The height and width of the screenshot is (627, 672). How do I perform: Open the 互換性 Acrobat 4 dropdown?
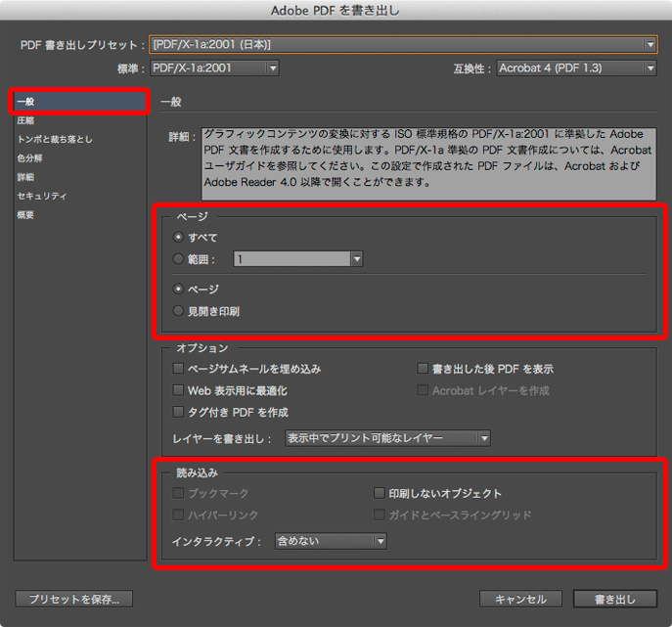(x=576, y=68)
